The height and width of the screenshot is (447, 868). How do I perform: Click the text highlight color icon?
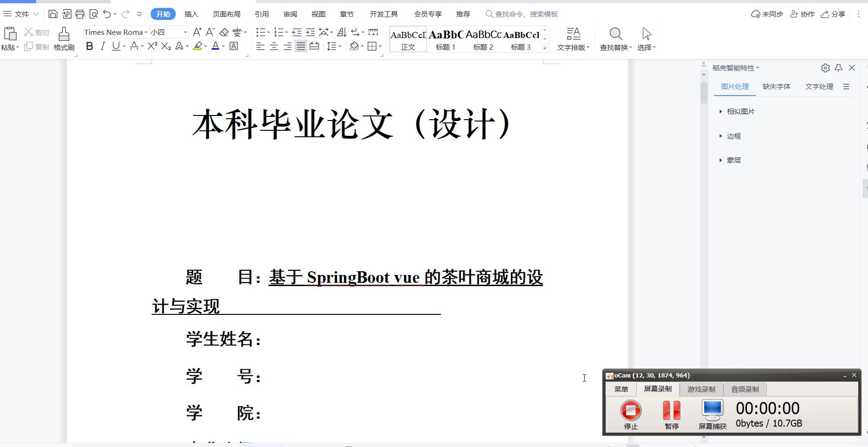pyautogui.click(x=198, y=46)
